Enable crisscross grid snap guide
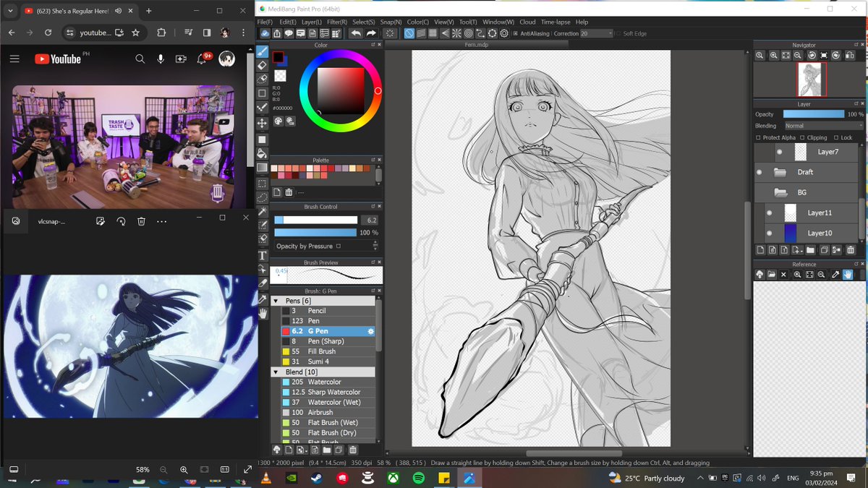Image resolution: width=868 pixels, height=488 pixels. (x=433, y=33)
